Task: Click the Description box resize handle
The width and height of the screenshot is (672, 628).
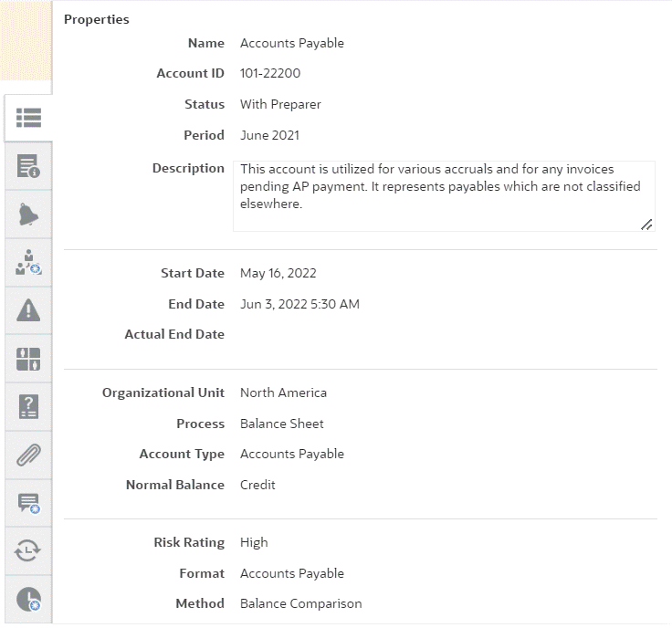Action: (646, 224)
